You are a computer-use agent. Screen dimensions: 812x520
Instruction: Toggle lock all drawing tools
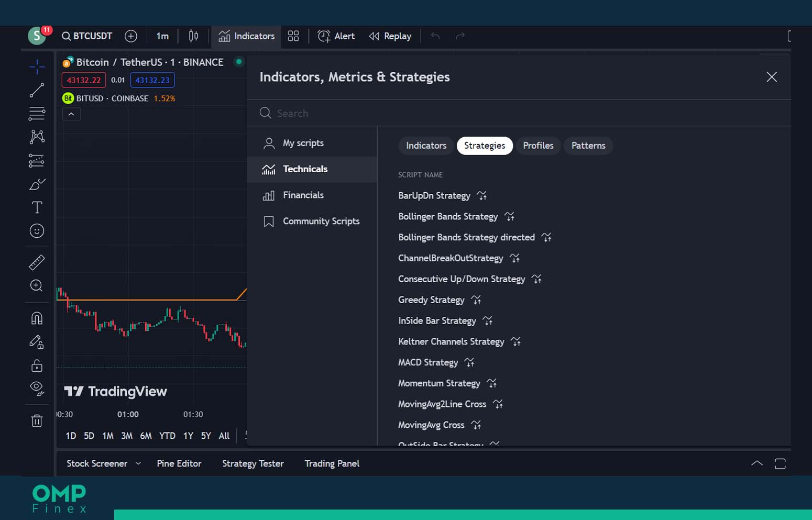37,365
